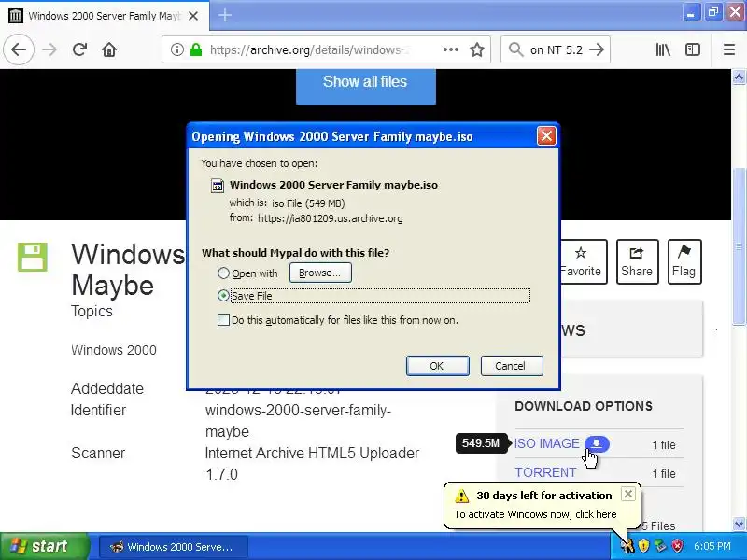Reload the current page
Viewport: 747px width, 560px height.
[79, 49]
